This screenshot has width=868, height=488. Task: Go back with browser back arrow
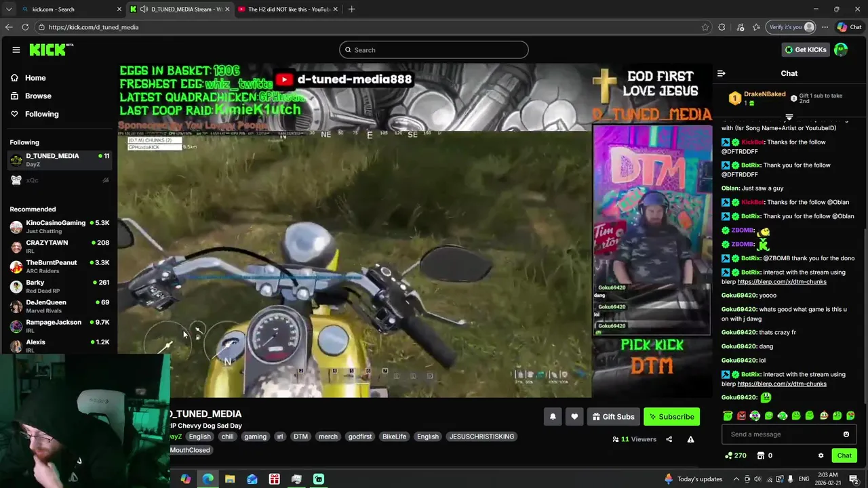9,27
